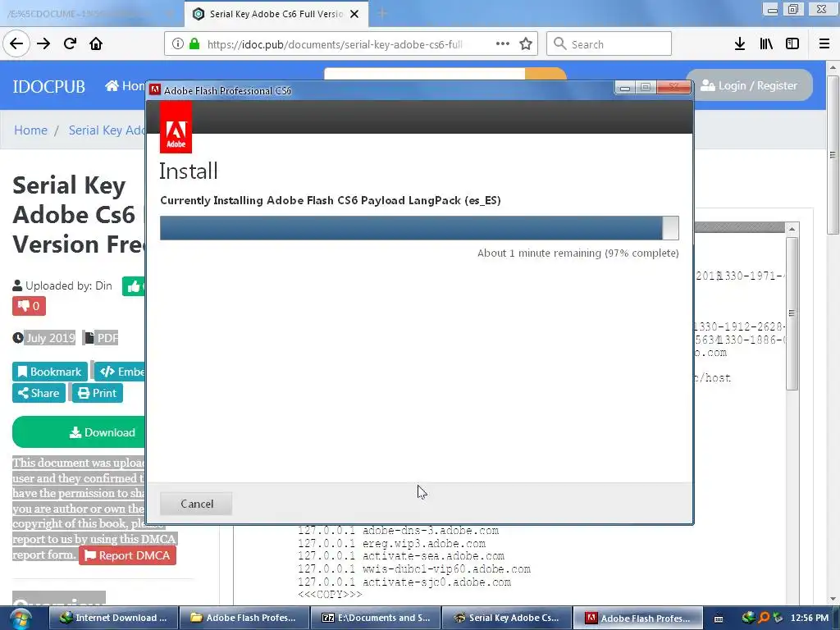Click line 127.0.0.1 ereg.wip3.adobe.com
Screen dimensions: 840x630
coord(391,544)
